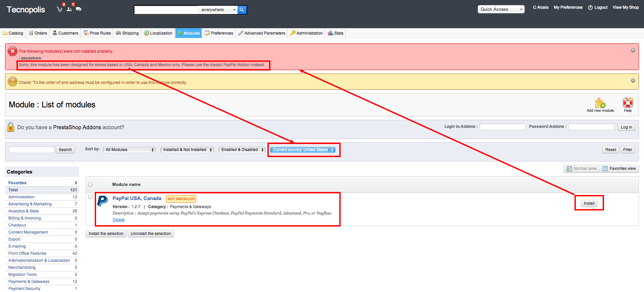Open the Help lifebuoy icon
The image size is (644, 292).
tap(628, 103)
